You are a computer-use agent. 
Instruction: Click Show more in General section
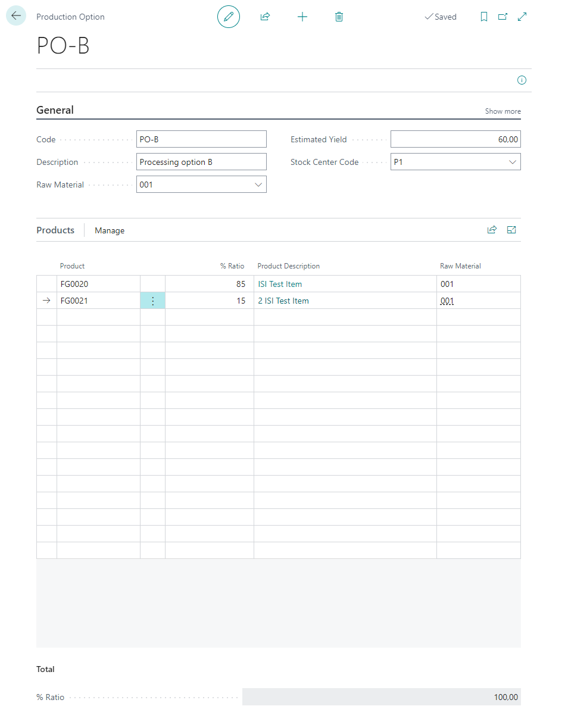(503, 111)
